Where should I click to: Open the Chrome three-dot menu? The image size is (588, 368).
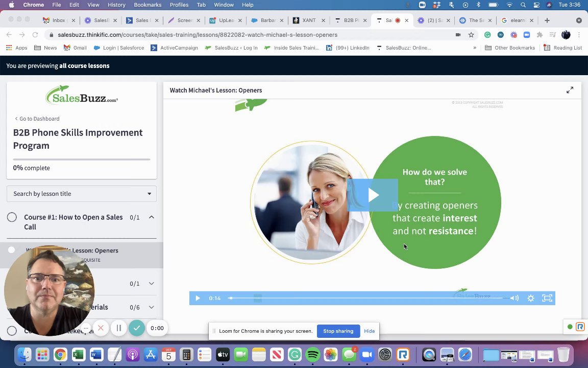pos(579,35)
